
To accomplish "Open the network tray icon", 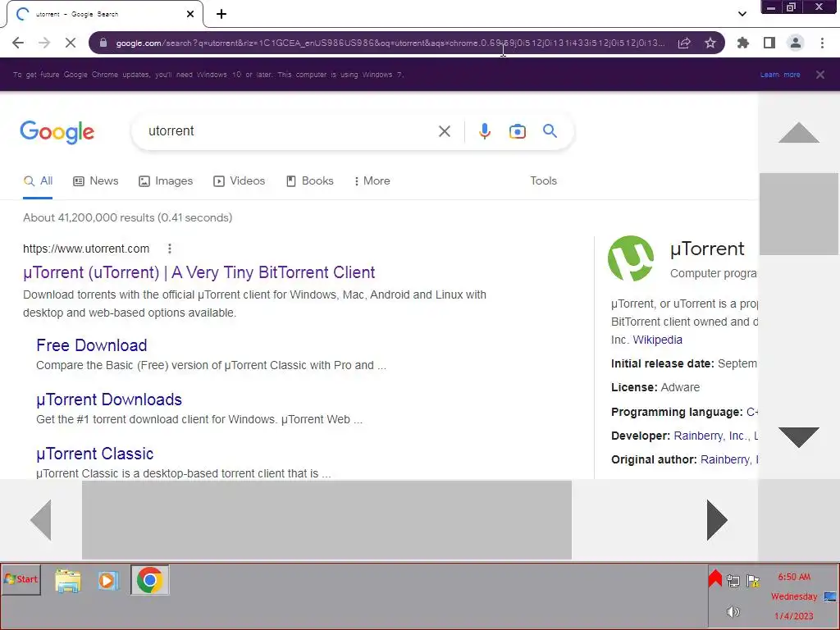I will tap(733, 580).
